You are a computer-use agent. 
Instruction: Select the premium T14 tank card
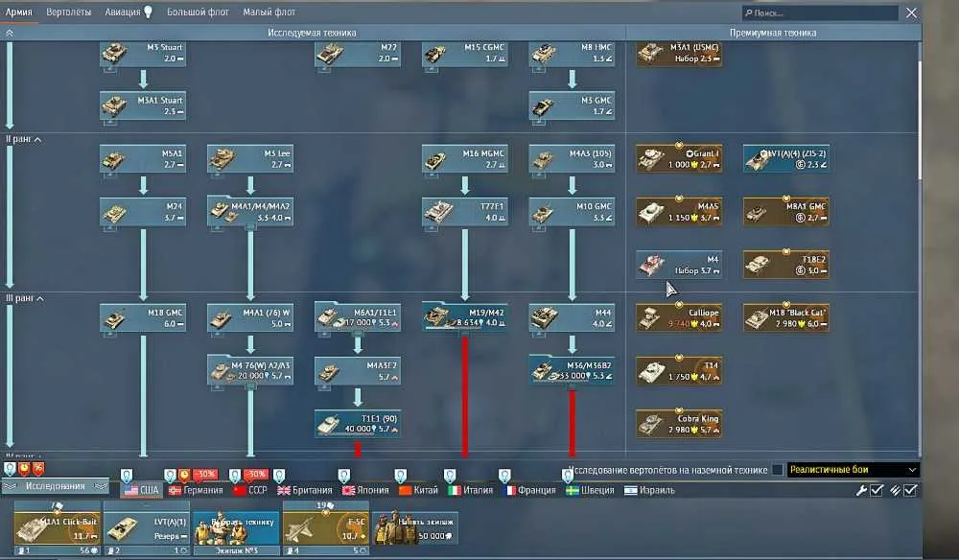(679, 371)
